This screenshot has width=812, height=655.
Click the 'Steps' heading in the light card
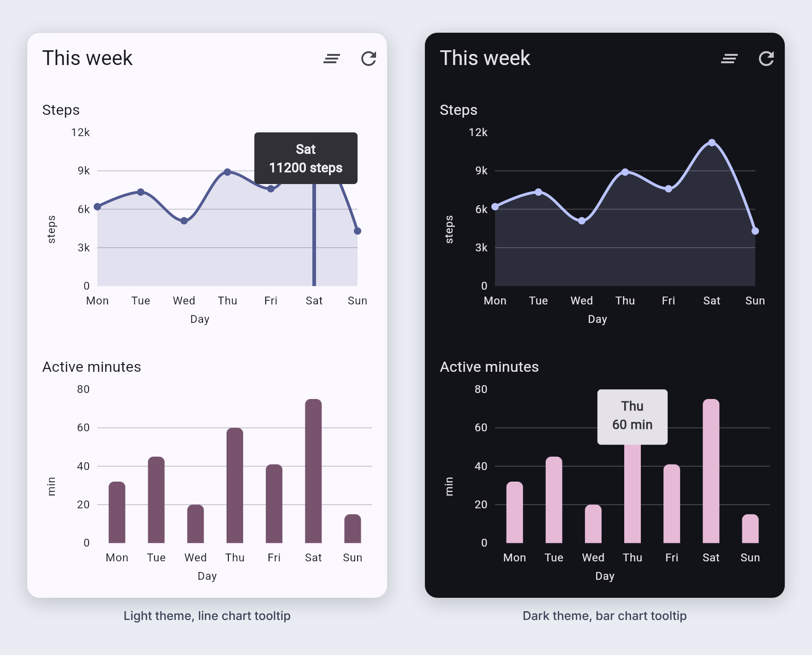61,110
